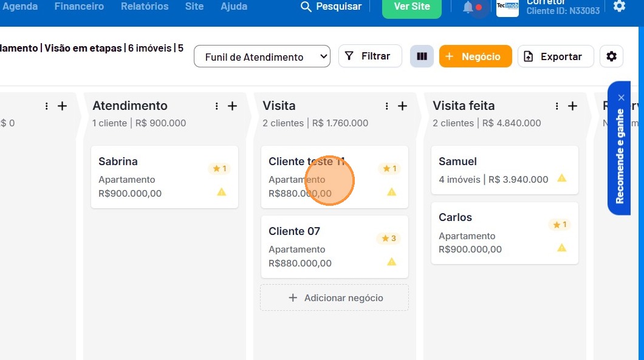Open Visita column three-dot options menu
The image size is (644, 360).
[x=386, y=106]
